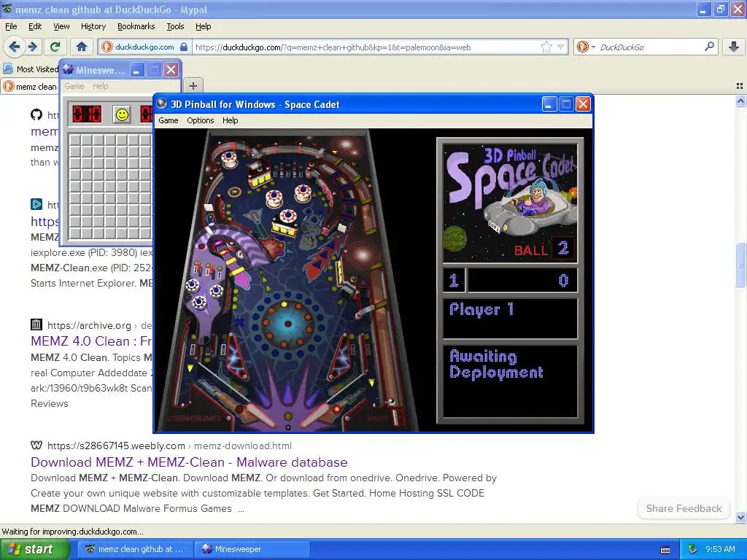The width and height of the screenshot is (747, 560).
Task: Open the Minesweeper Game menu
Action: coord(74,86)
